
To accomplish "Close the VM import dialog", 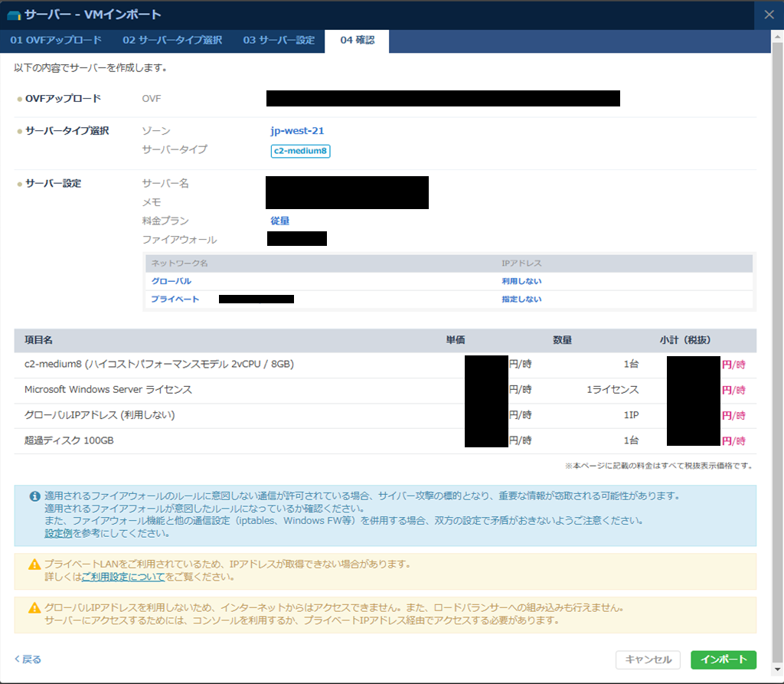I will coord(769,15).
